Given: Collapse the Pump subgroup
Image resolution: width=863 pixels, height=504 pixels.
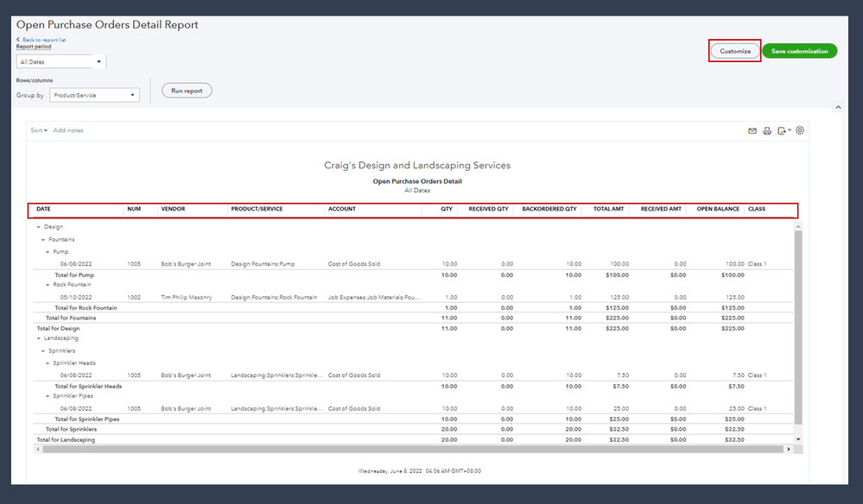Looking at the screenshot, I should [48, 252].
